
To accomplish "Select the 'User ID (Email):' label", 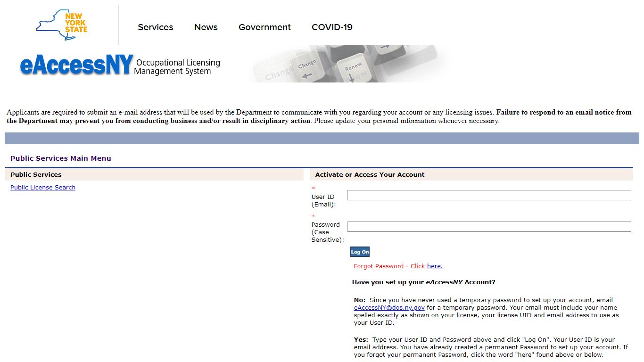I will point(323,200).
